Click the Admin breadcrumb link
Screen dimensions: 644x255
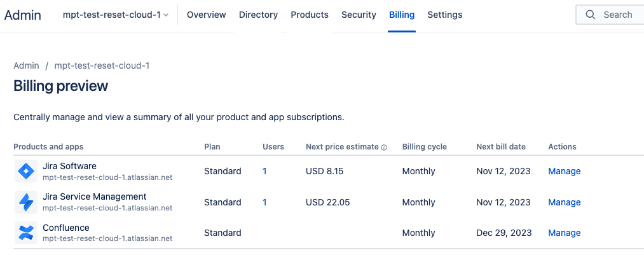click(26, 65)
